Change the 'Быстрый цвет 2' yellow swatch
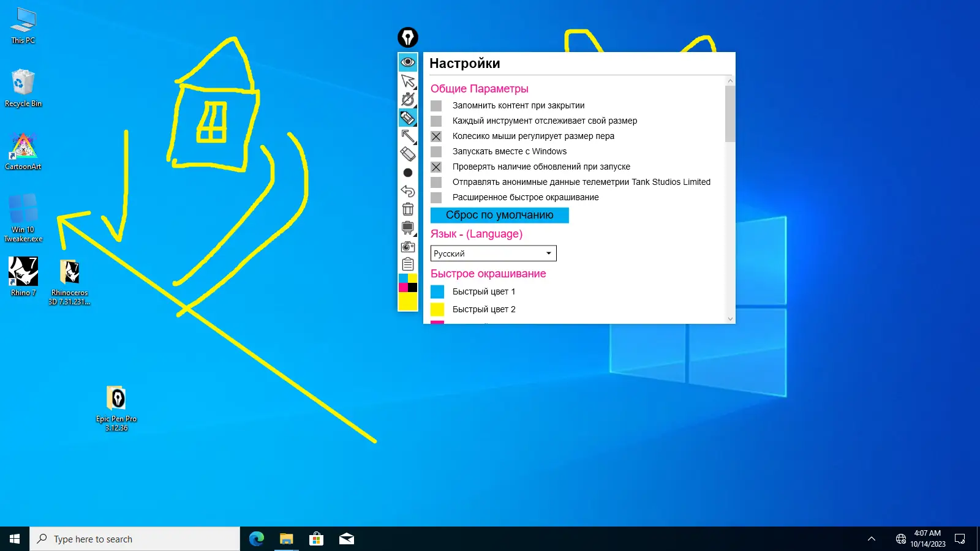 (x=437, y=309)
